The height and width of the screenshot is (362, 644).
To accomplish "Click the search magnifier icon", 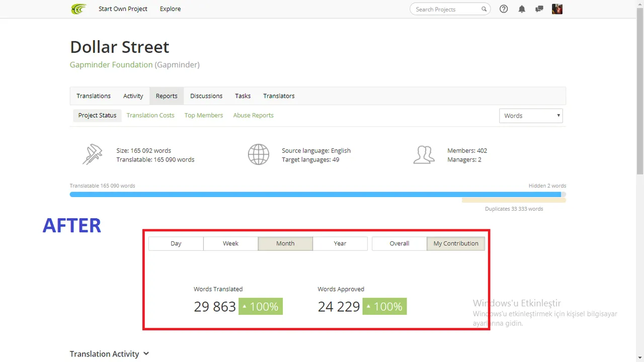I will click(484, 9).
